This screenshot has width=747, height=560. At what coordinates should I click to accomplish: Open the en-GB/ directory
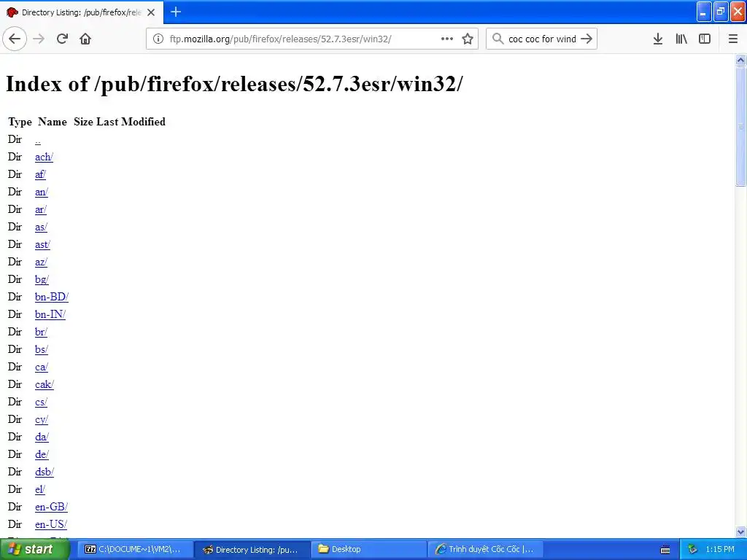point(52,507)
